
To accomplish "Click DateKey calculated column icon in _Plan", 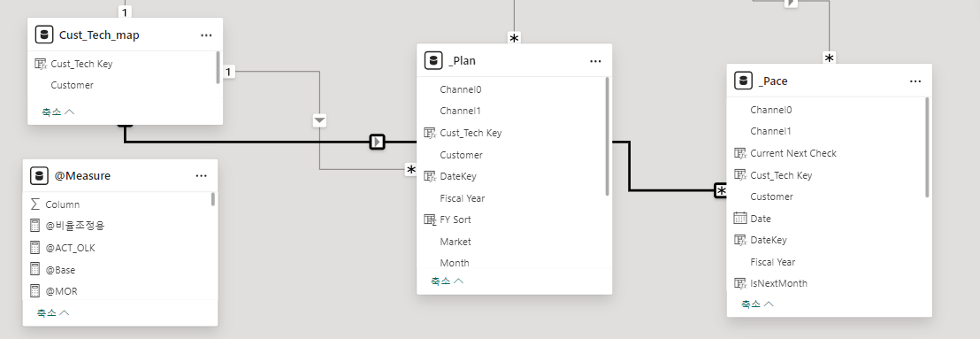I will coord(430,176).
